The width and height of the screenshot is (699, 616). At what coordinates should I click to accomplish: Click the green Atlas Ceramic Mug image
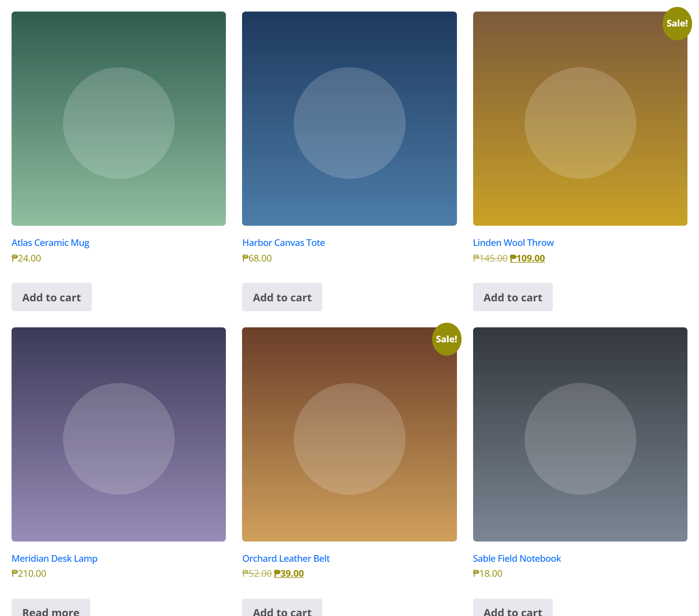pos(119,119)
